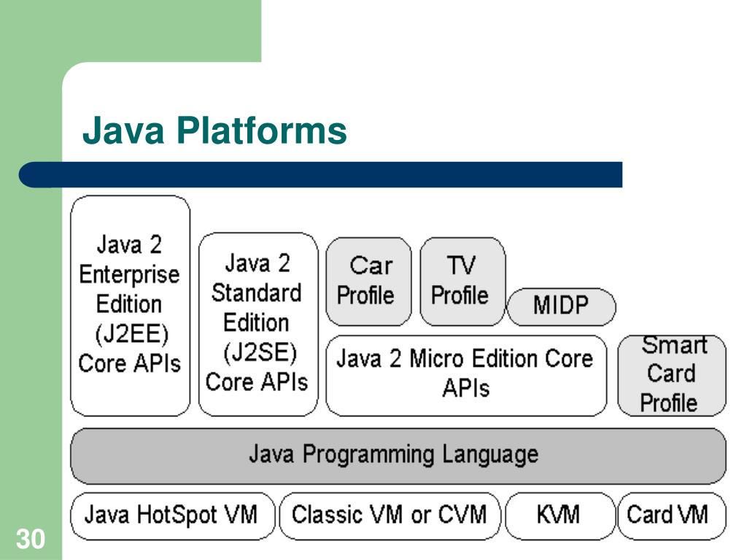Click the TV Profile box

coord(462,281)
